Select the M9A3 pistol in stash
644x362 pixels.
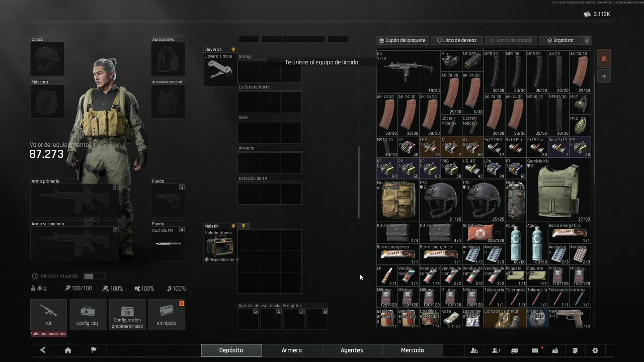tap(570, 318)
